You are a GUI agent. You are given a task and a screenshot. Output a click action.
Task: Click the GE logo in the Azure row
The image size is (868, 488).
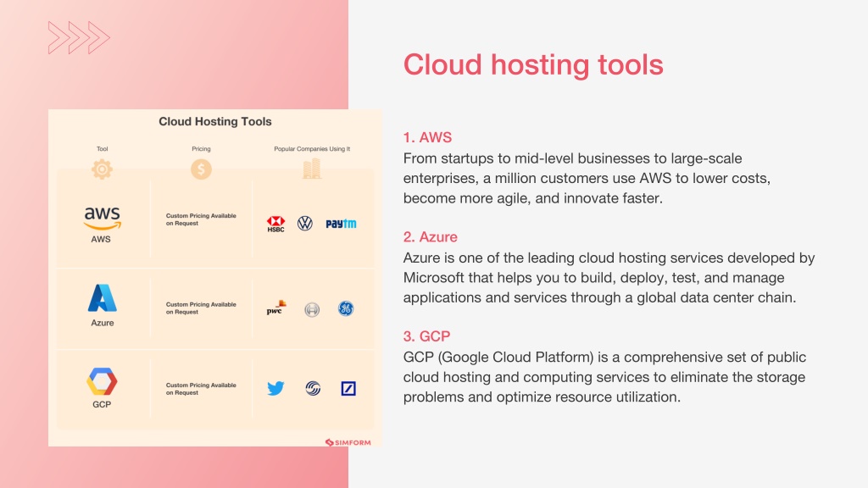click(x=346, y=308)
